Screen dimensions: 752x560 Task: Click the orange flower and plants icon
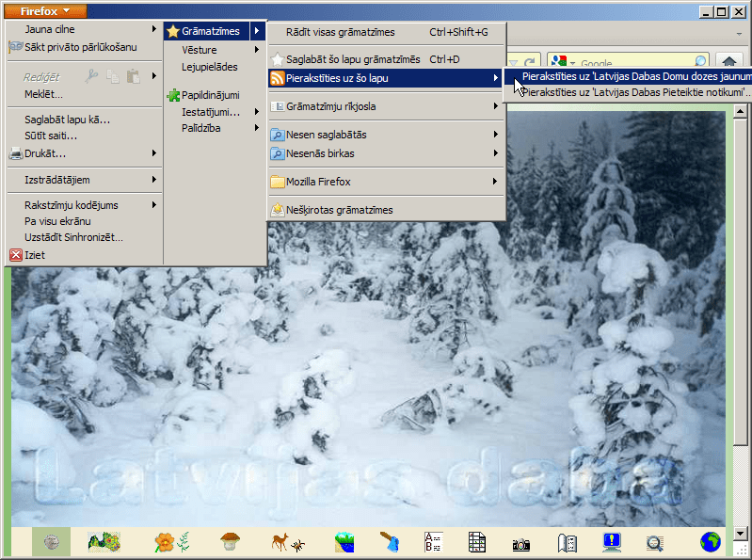click(x=172, y=542)
